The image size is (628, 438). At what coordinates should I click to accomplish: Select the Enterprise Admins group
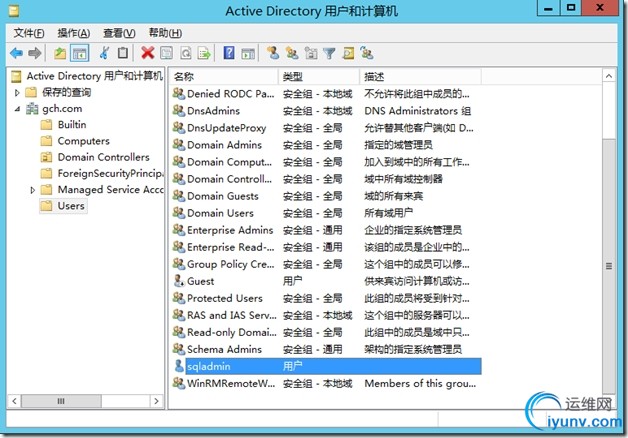[326, 230]
